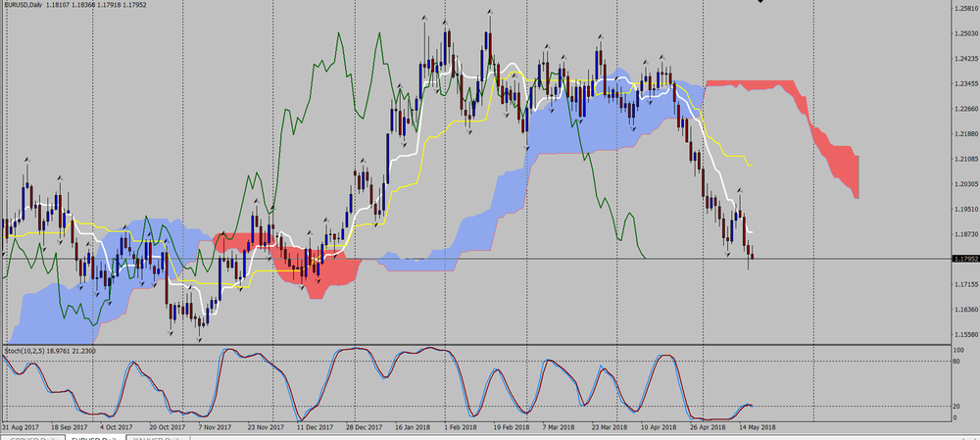Screen dimensions: 980x440
Task: Click the 7 Nov 2017 date label
Action: pos(215,427)
